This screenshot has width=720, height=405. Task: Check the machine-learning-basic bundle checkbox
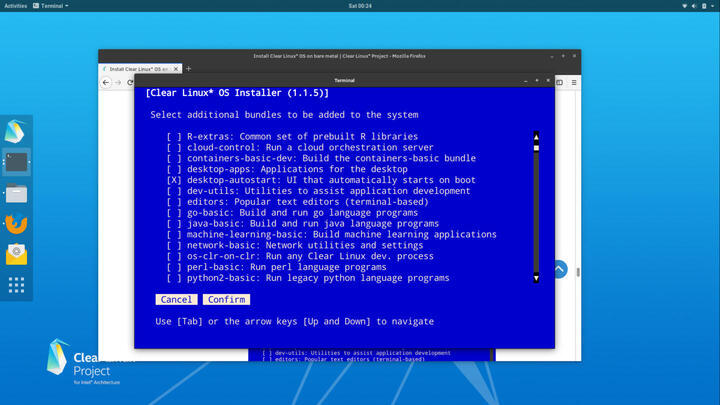[x=174, y=234]
